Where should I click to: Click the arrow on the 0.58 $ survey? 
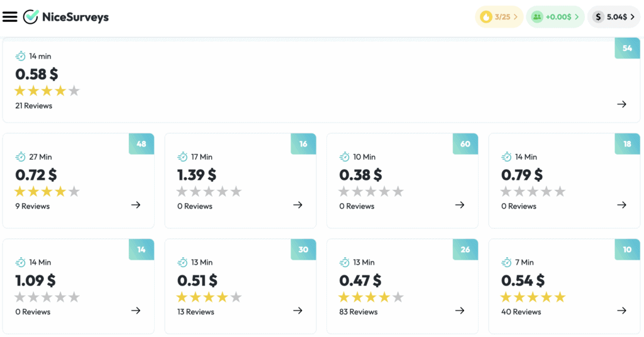[x=621, y=104]
